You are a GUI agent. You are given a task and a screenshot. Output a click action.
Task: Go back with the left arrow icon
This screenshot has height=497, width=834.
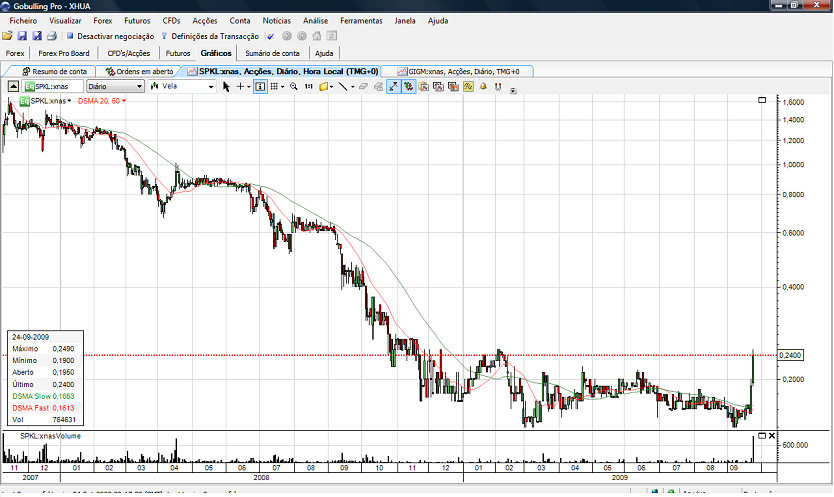(287, 36)
